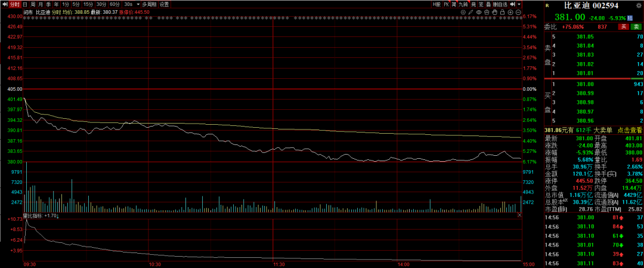
Task: Click the red 买 buy button
Action: coord(623,27)
